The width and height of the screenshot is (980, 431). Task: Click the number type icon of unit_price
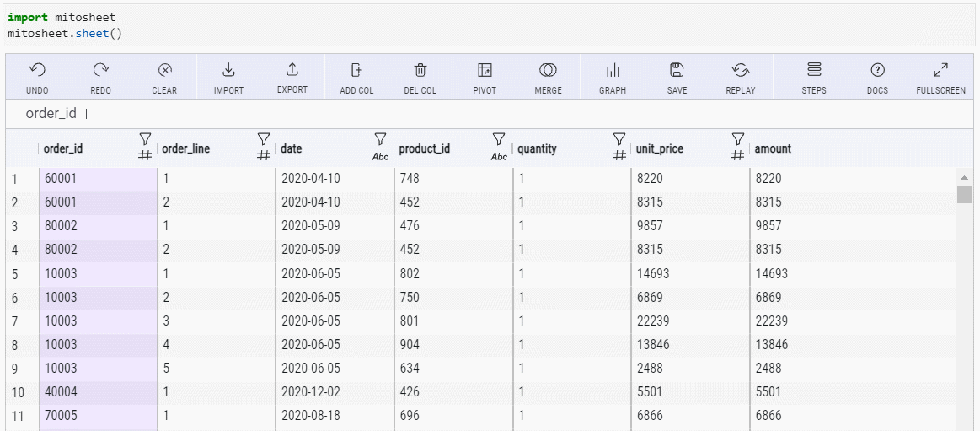[x=737, y=155]
